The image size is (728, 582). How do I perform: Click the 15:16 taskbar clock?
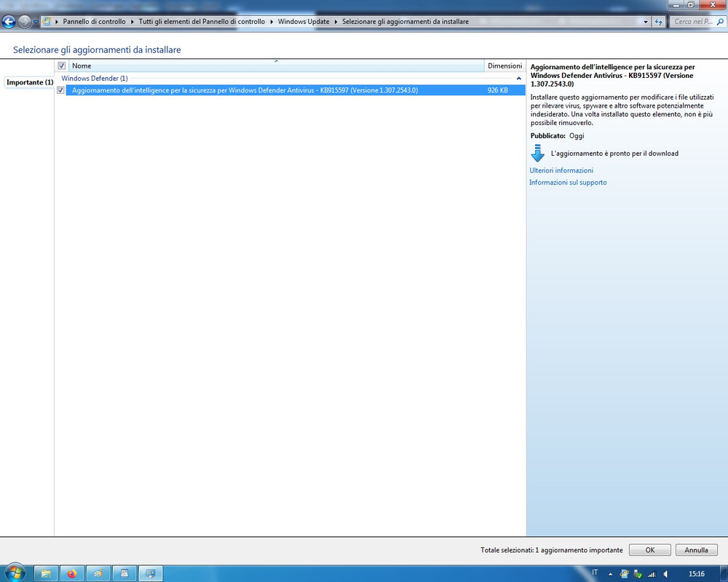[x=697, y=574]
